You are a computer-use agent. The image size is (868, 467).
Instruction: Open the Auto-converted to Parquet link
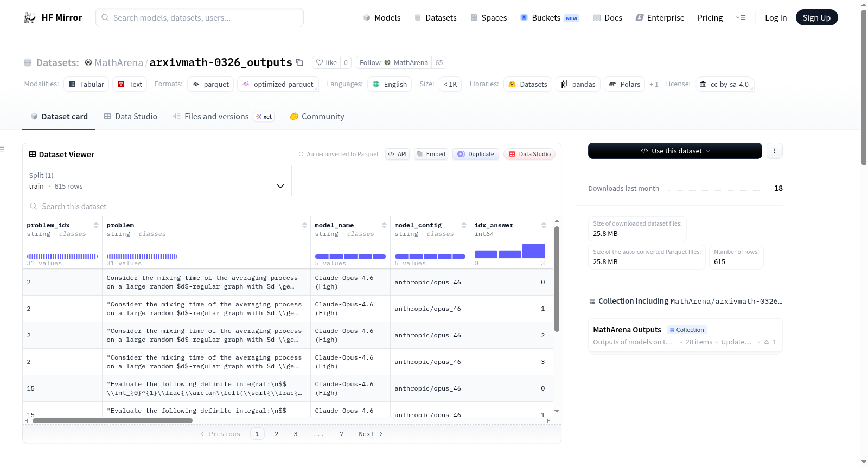point(342,154)
